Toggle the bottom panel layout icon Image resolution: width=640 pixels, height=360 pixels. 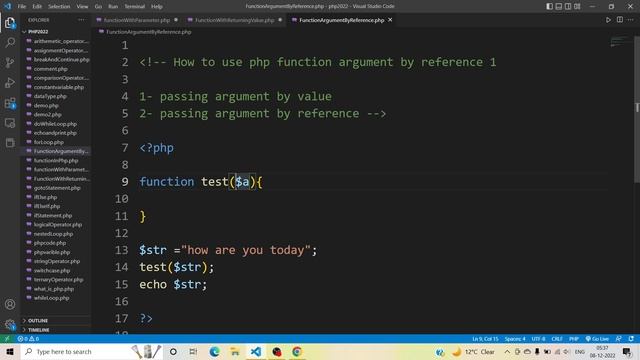[559, 6]
